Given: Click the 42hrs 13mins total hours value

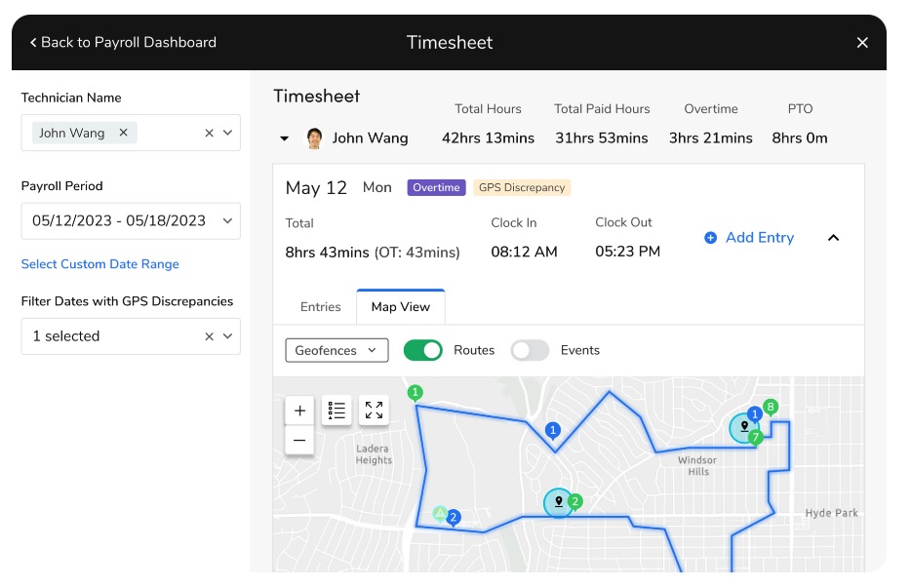Looking at the screenshot, I should coord(488,138).
